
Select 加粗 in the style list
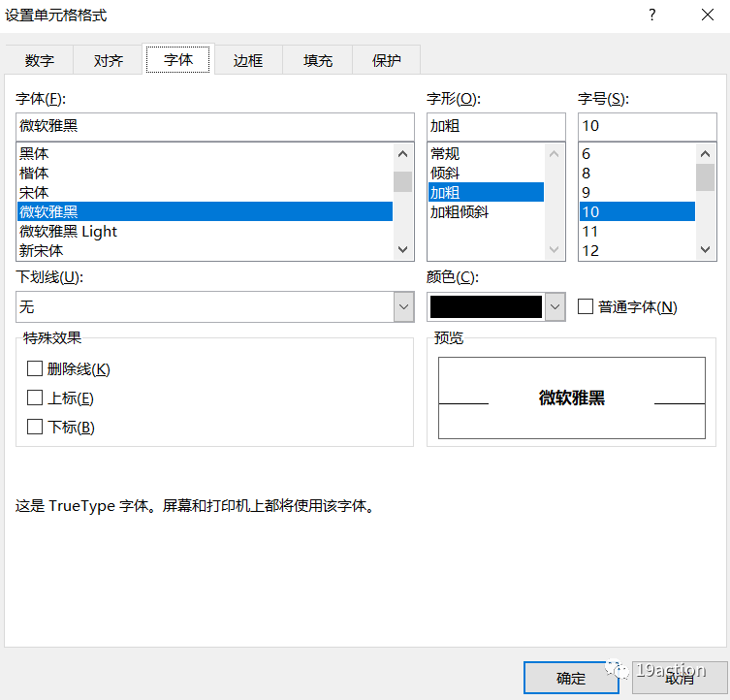tap(486, 192)
